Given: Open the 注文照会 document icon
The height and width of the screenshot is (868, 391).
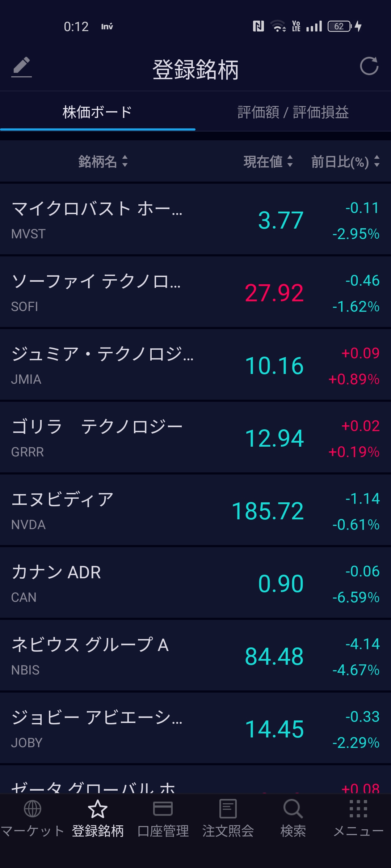Looking at the screenshot, I should coord(228,809).
